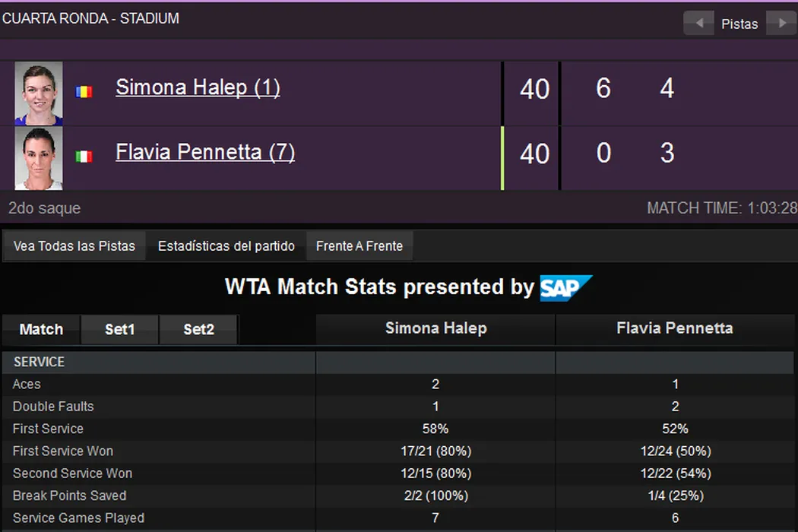Screen dimensions: 798x532
Task: Select Estadísticas del partido tab
Action: (x=226, y=246)
